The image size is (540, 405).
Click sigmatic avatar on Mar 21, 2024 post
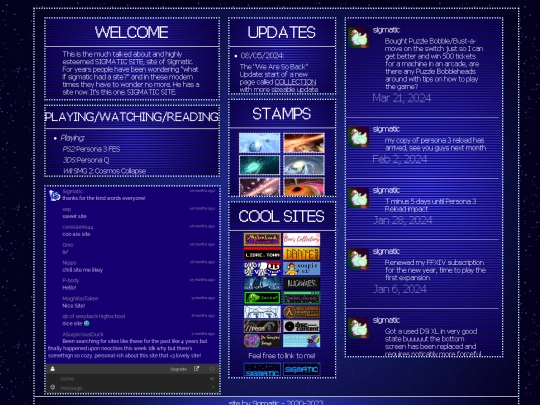358,38
